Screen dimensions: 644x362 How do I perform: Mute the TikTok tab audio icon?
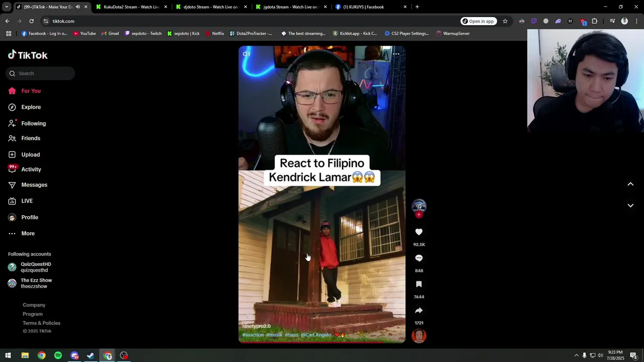77,7
